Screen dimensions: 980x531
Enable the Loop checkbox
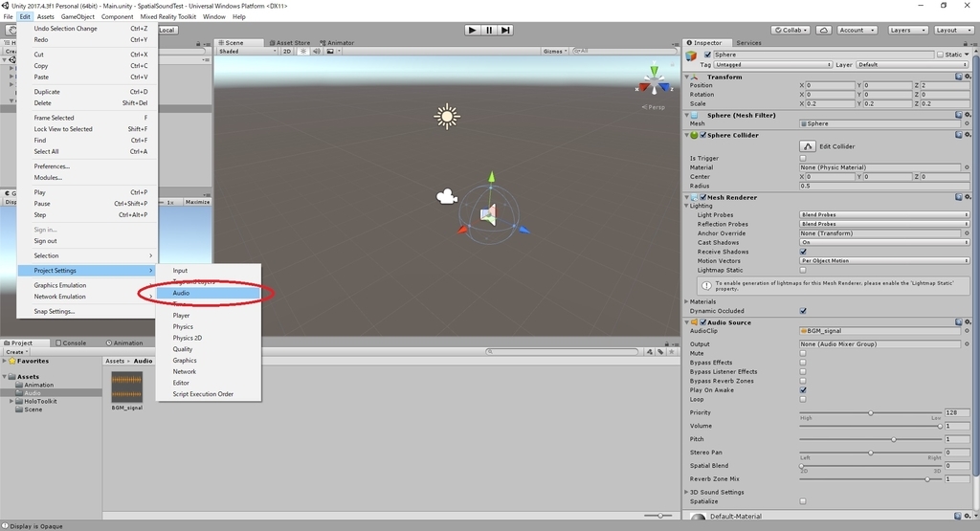click(x=803, y=399)
